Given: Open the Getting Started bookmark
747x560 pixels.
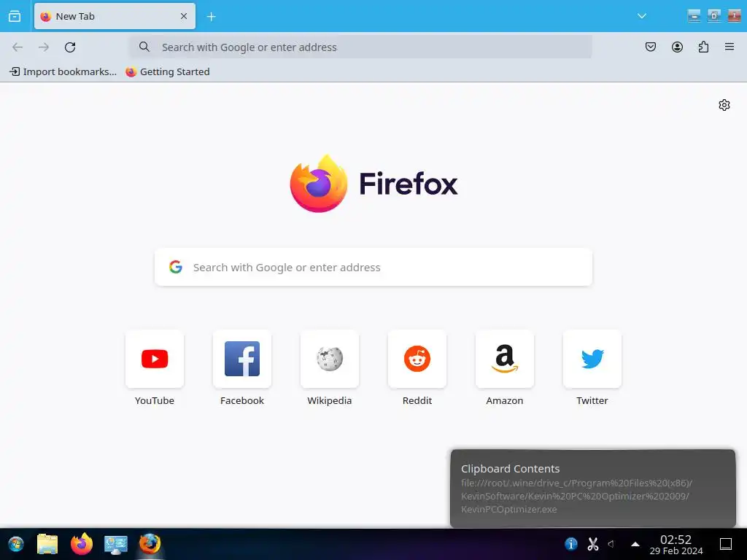Looking at the screenshot, I should click(168, 71).
